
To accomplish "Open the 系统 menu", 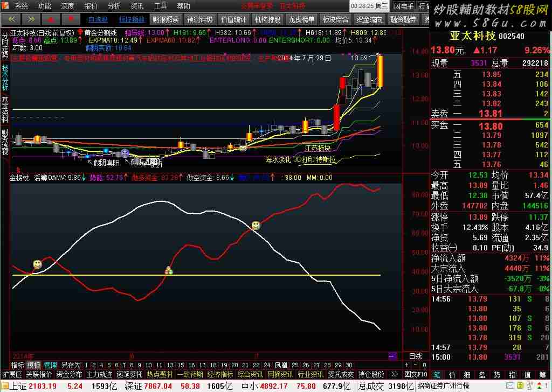I will (21, 6).
